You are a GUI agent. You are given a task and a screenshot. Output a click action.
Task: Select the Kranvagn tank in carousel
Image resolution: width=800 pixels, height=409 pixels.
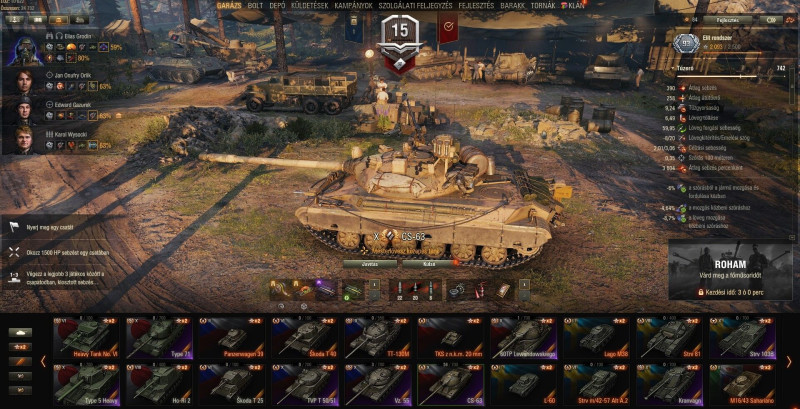click(669, 385)
